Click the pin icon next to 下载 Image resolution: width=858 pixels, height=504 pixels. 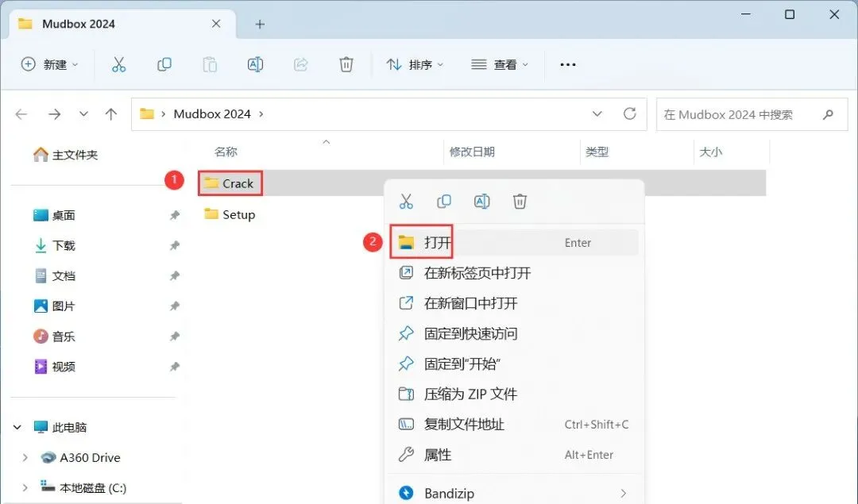pyautogui.click(x=175, y=245)
